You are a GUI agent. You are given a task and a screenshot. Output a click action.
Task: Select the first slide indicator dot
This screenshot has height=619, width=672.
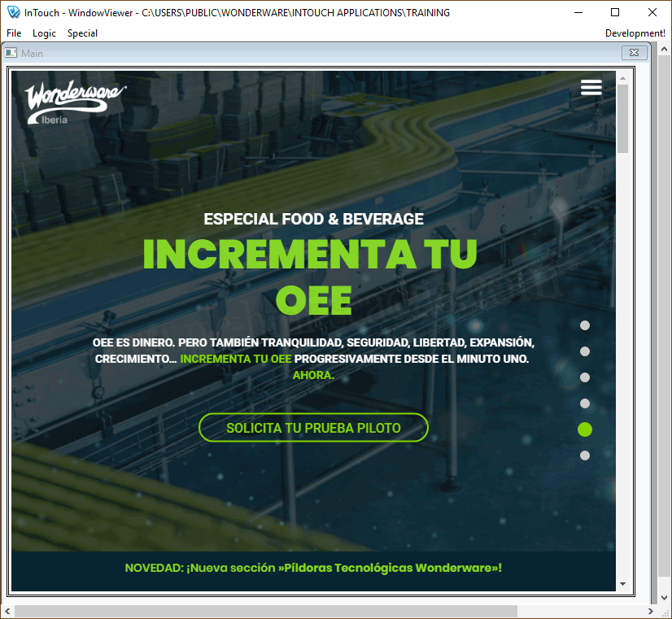coord(584,325)
